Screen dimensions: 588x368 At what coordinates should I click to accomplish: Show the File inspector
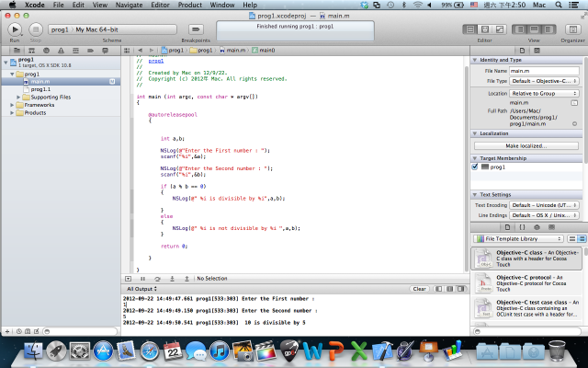click(x=522, y=51)
